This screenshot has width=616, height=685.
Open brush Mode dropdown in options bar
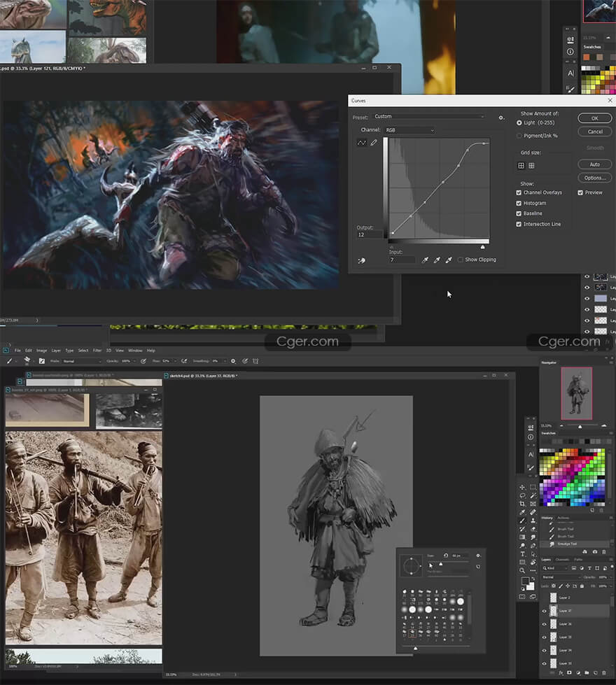(x=81, y=361)
